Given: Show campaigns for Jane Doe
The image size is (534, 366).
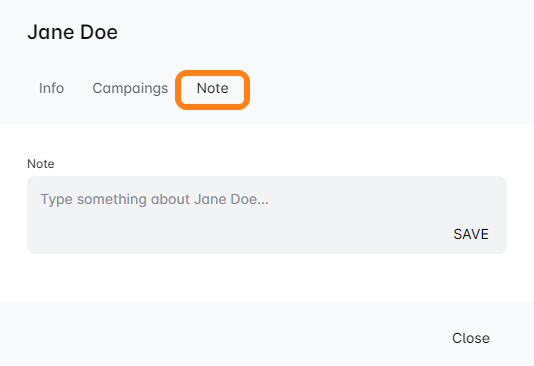Looking at the screenshot, I should pos(130,88).
